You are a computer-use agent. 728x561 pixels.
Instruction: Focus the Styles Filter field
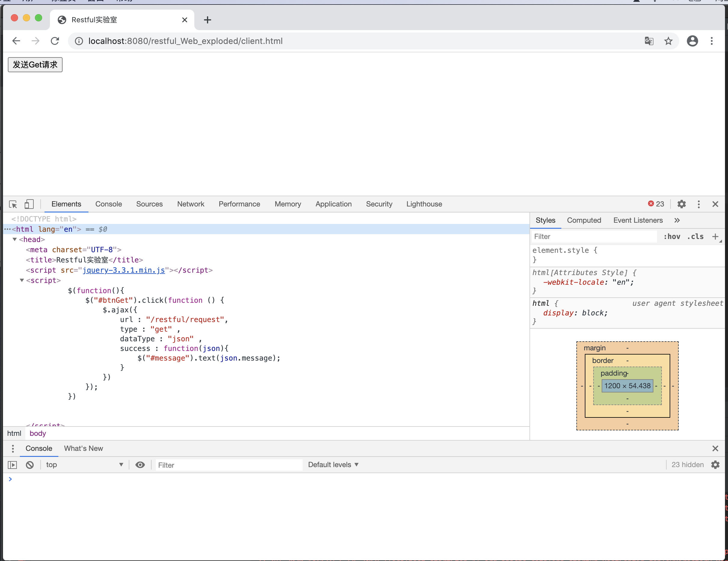click(x=594, y=237)
